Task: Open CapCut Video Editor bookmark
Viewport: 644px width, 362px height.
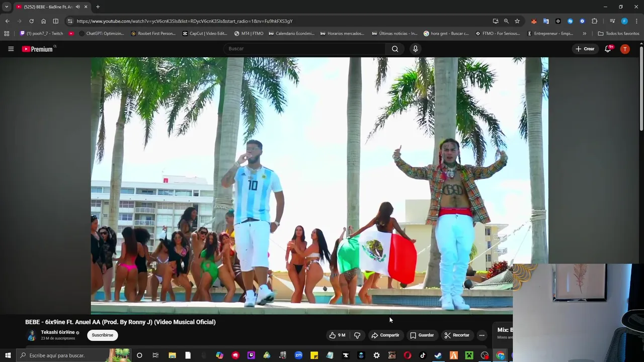Action: click(x=205, y=34)
